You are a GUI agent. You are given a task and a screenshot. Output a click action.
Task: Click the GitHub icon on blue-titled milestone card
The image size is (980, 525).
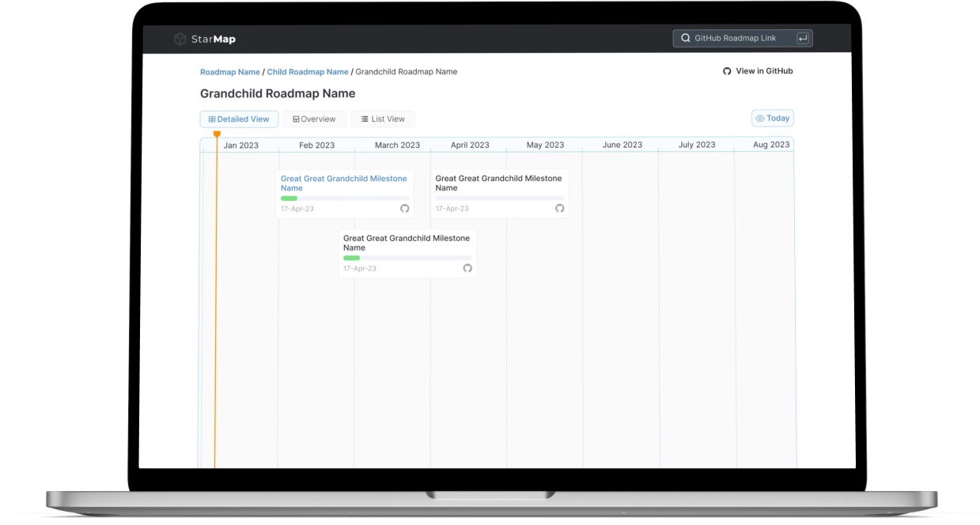405,209
